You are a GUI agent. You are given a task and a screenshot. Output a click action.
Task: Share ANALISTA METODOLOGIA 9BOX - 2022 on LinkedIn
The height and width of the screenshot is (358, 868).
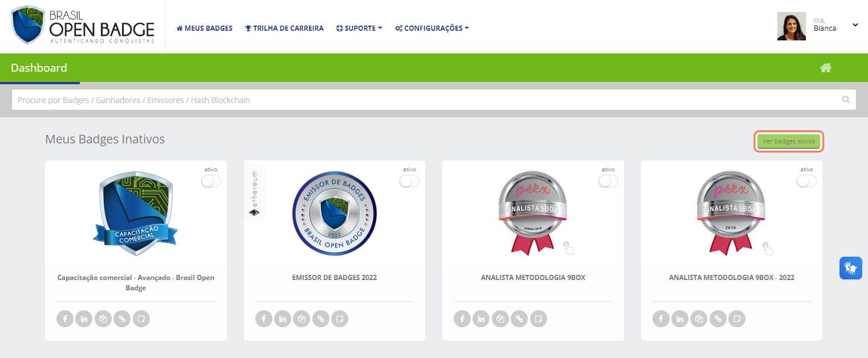(x=680, y=319)
